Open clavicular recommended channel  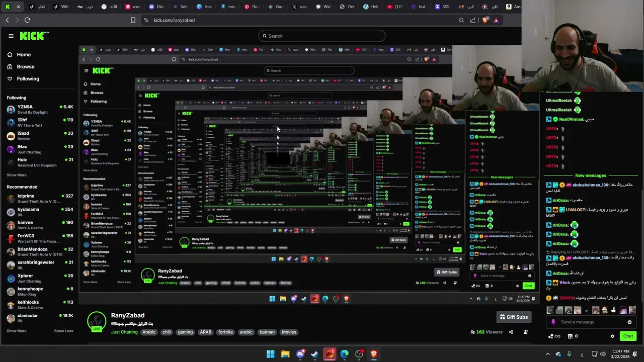40,318
